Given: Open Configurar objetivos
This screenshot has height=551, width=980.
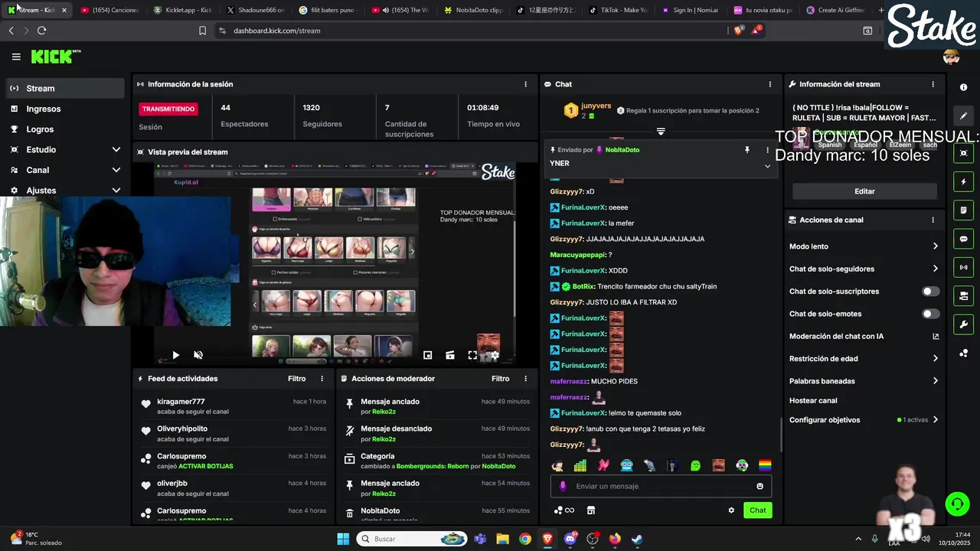Looking at the screenshot, I should tap(864, 420).
